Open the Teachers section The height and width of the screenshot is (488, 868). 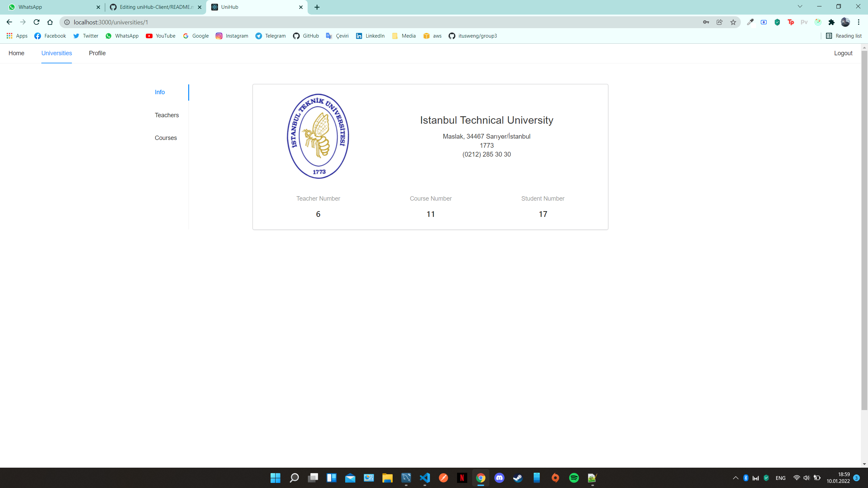[166, 115]
